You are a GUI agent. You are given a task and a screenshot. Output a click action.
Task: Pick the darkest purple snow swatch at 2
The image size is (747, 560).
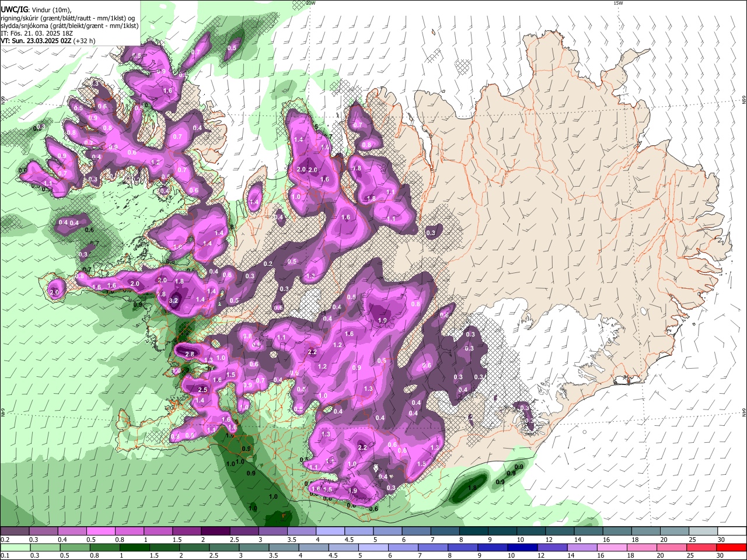coord(215,531)
